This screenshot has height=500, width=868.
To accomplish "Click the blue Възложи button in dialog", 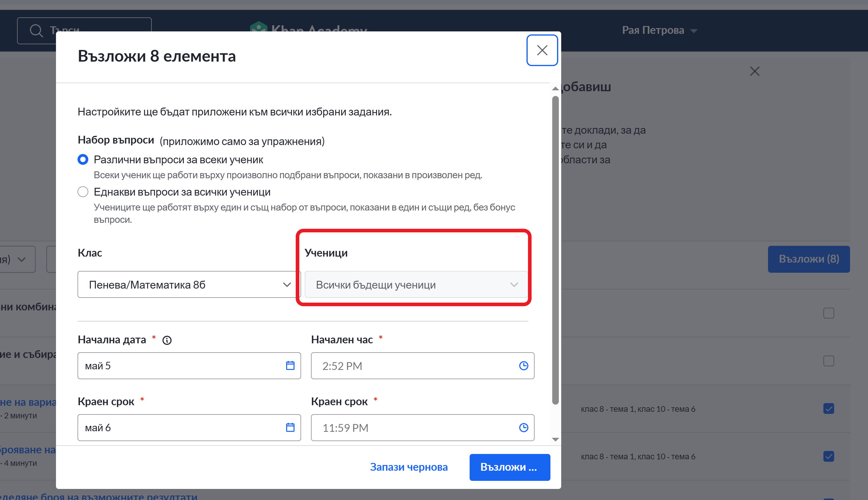I will coord(510,467).
